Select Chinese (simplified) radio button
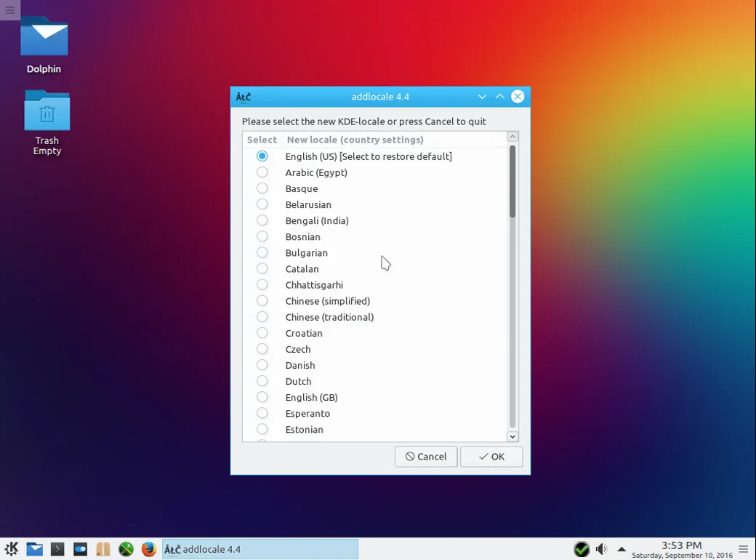The height and width of the screenshot is (560, 756). coord(262,300)
